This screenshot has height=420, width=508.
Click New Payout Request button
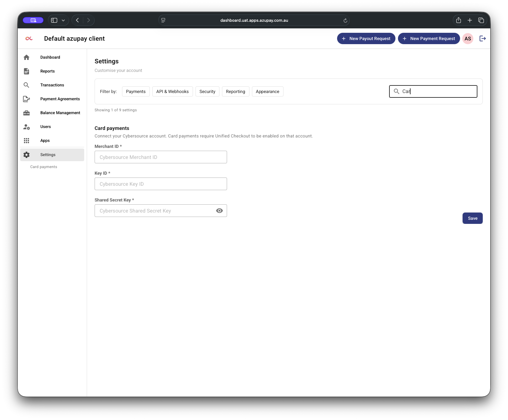[366, 38]
